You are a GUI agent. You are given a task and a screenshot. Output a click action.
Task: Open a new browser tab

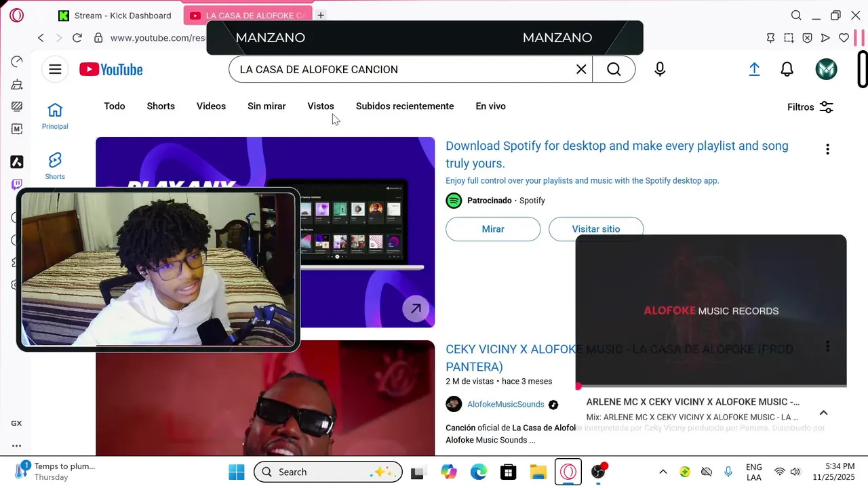point(321,15)
